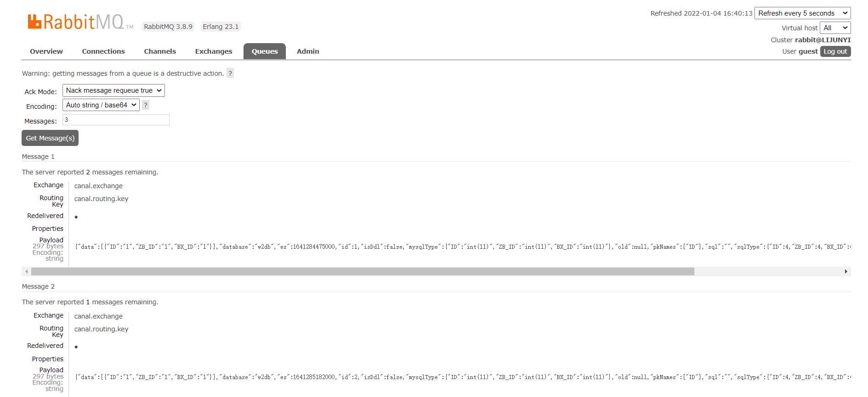Open the Admin tab

click(x=308, y=51)
